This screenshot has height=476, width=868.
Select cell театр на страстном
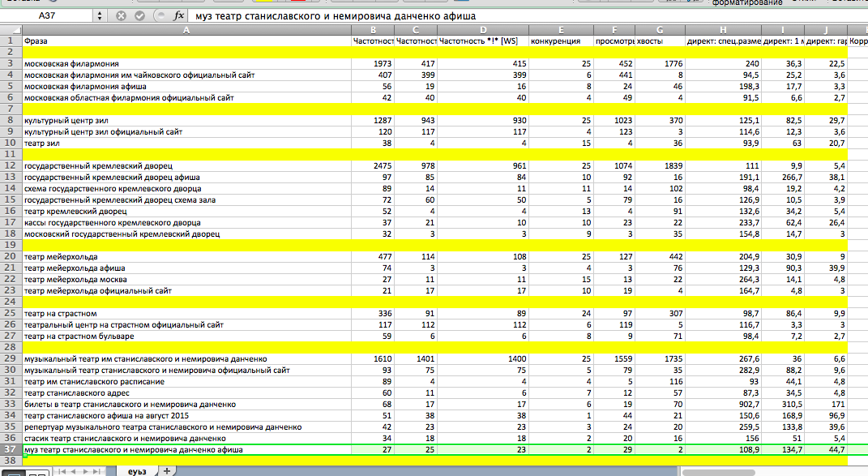[186, 313]
